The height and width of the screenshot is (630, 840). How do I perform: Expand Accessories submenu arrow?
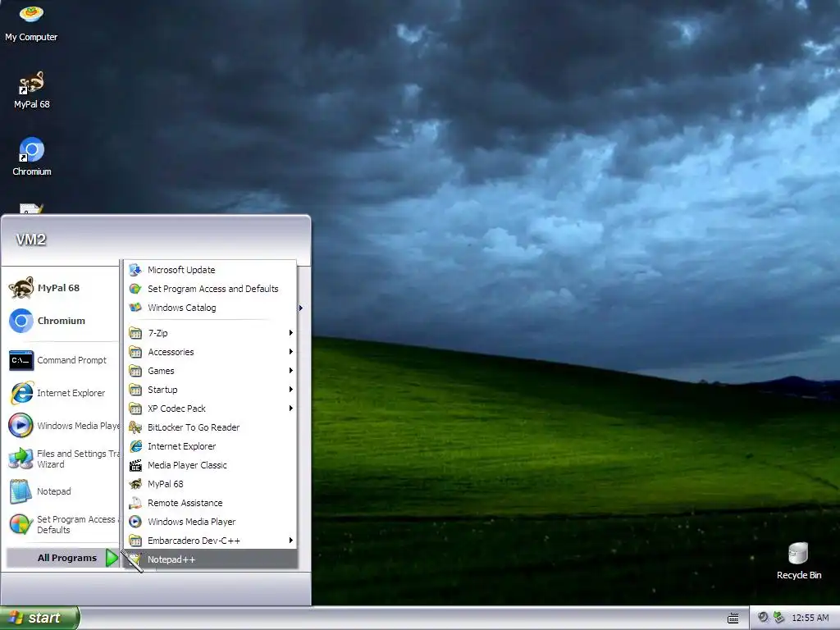[x=291, y=351]
